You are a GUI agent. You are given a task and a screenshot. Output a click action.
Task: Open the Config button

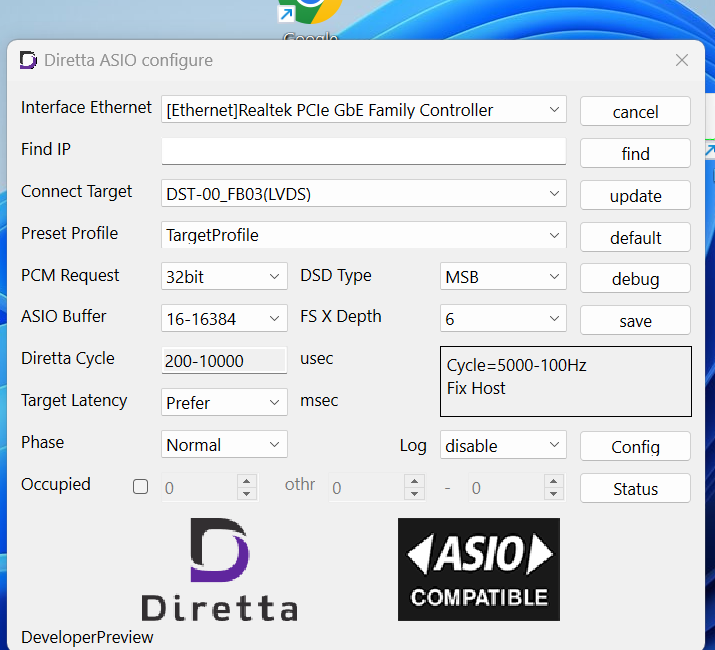pyautogui.click(x=635, y=447)
